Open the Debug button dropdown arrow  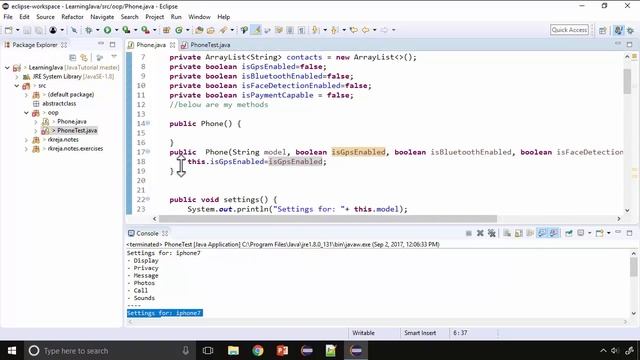[x=98, y=30]
